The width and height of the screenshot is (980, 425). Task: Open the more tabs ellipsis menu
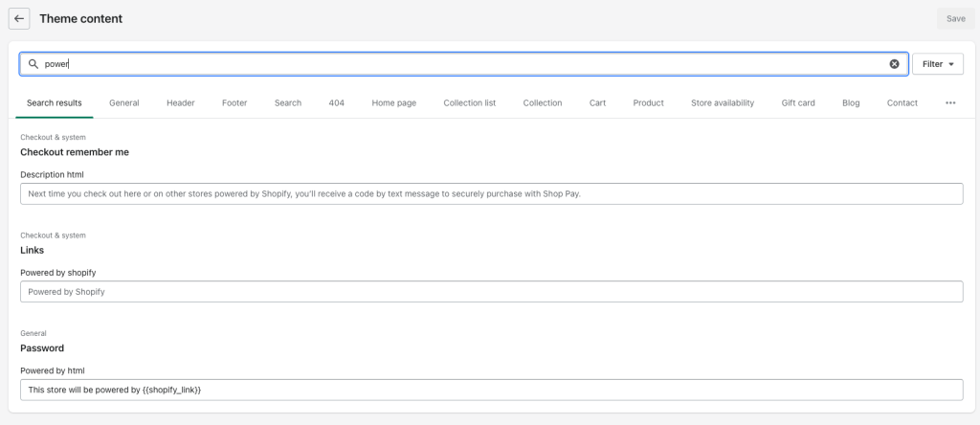950,103
